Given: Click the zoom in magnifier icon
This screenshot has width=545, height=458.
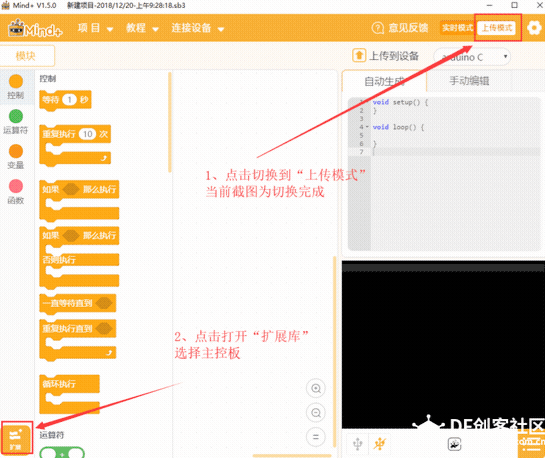Looking at the screenshot, I should 316,388.
